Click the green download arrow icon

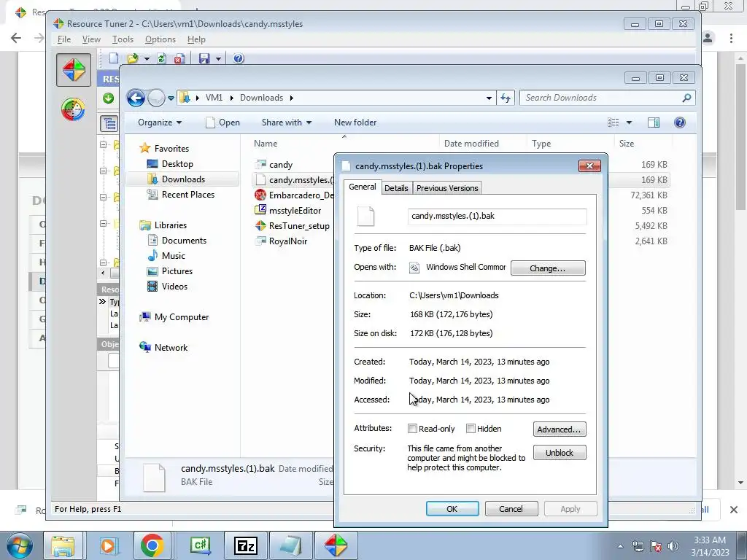pos(108,98)
